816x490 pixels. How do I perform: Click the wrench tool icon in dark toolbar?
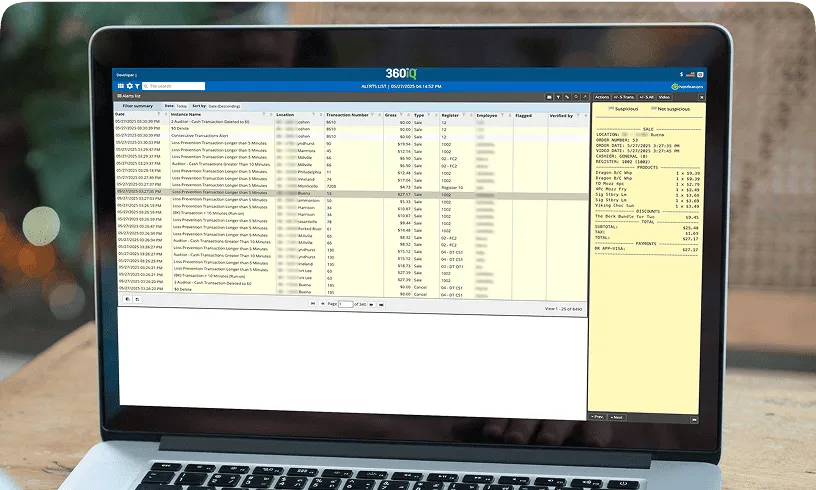[567, 97]
